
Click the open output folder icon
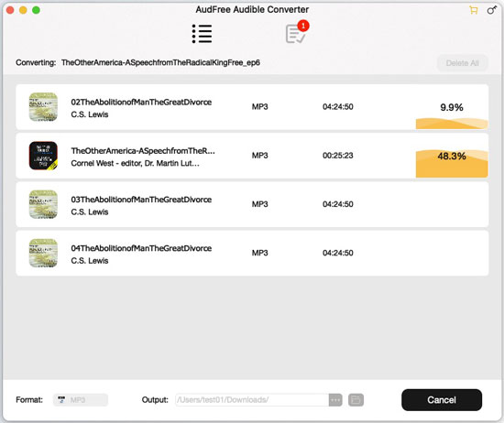(356, 400)
